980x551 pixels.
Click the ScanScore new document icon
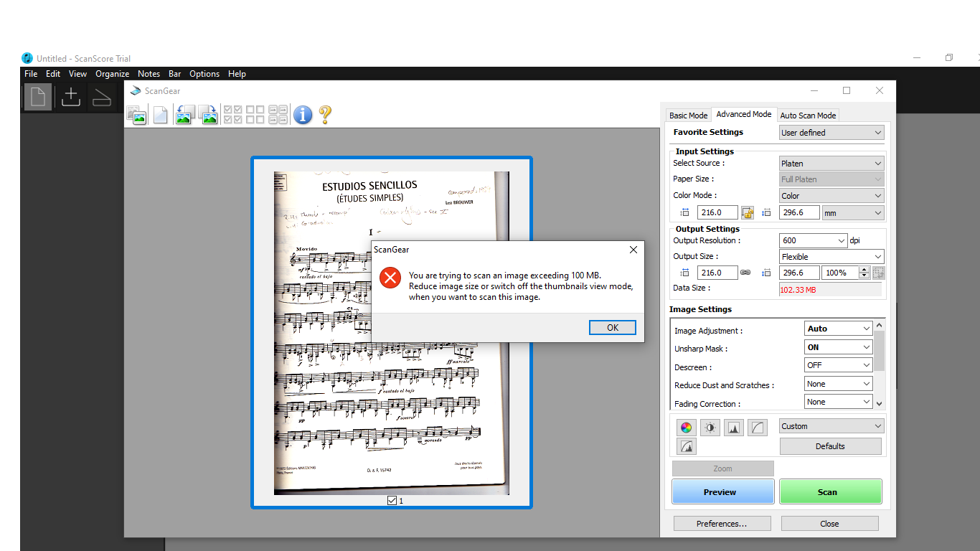pos(38,97)
